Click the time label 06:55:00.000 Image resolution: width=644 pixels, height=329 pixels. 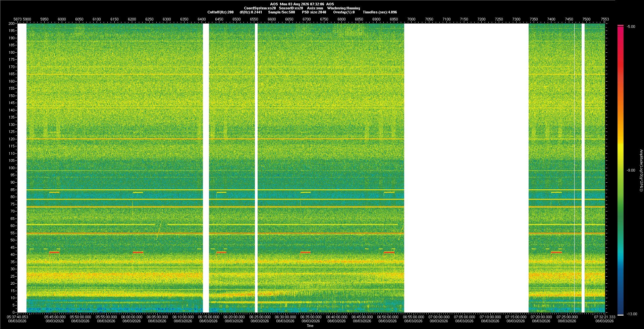tap(413, 317)
